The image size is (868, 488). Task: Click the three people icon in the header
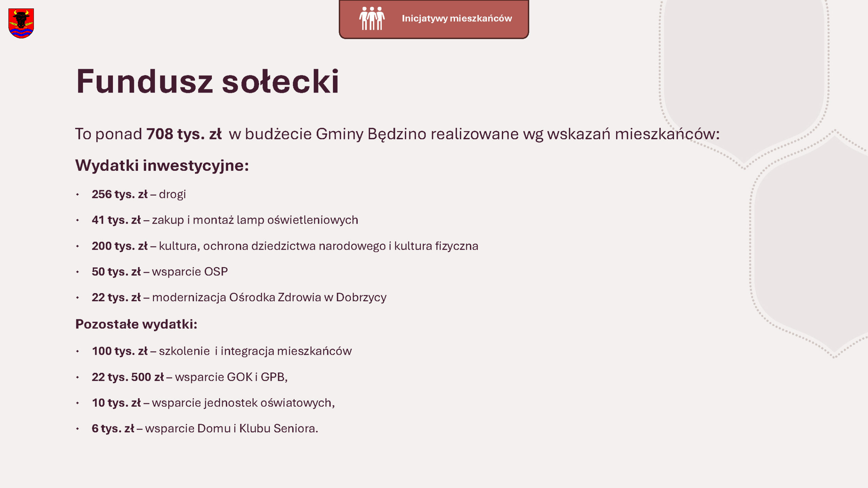pyautogui.click(x=372, y=18)
